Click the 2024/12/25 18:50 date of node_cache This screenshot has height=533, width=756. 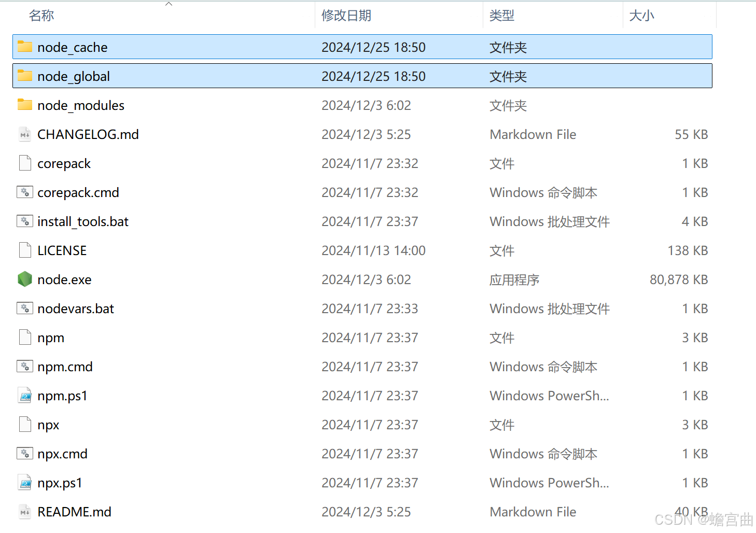coord(373,47)
